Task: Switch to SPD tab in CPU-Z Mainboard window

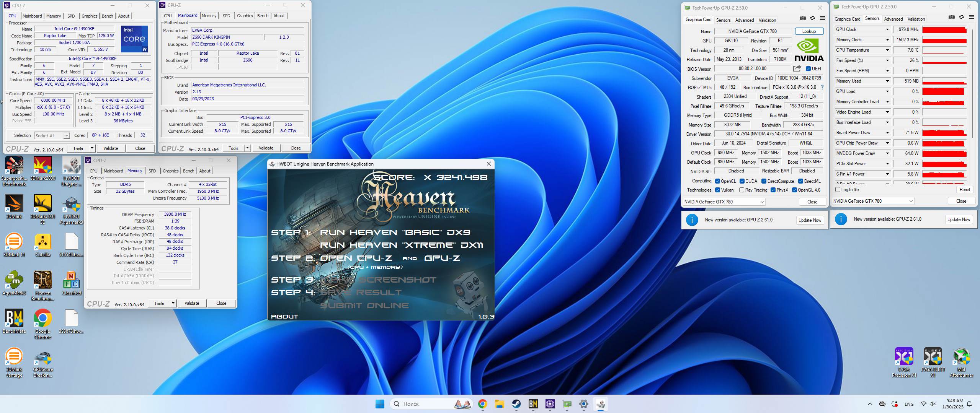Action: point(227,16)
